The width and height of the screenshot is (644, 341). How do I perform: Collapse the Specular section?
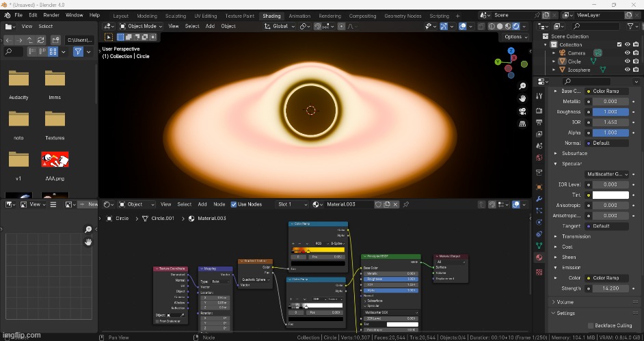[x=572, y=164]
